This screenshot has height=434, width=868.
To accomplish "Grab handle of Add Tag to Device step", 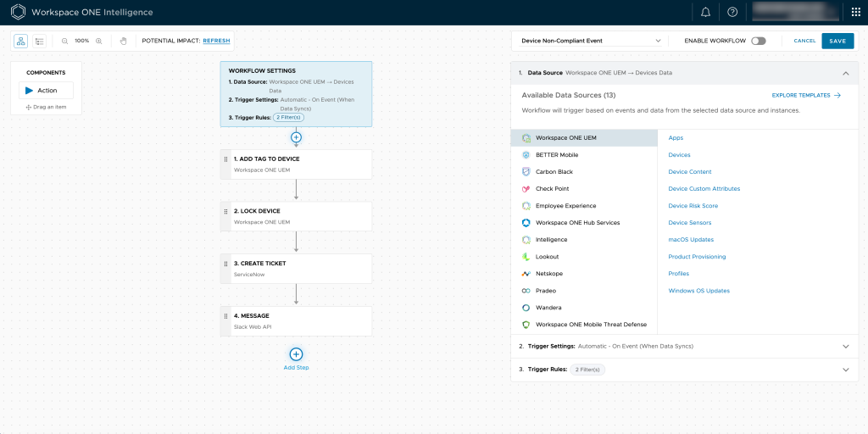I will [x=225, y=159].
